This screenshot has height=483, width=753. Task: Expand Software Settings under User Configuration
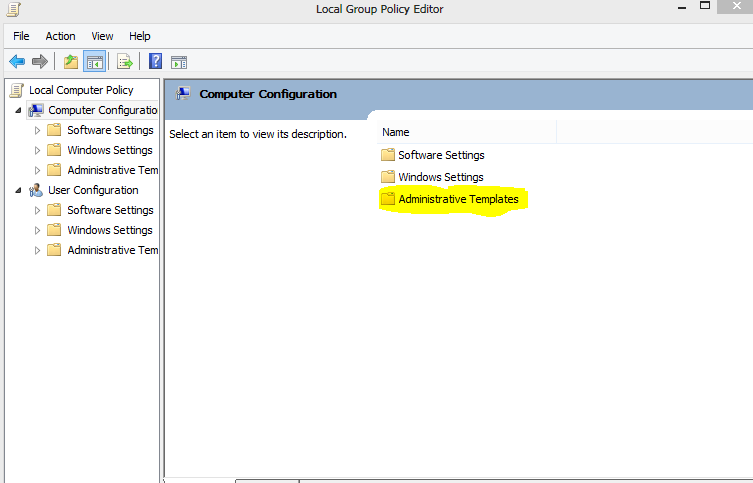[37, 210]
